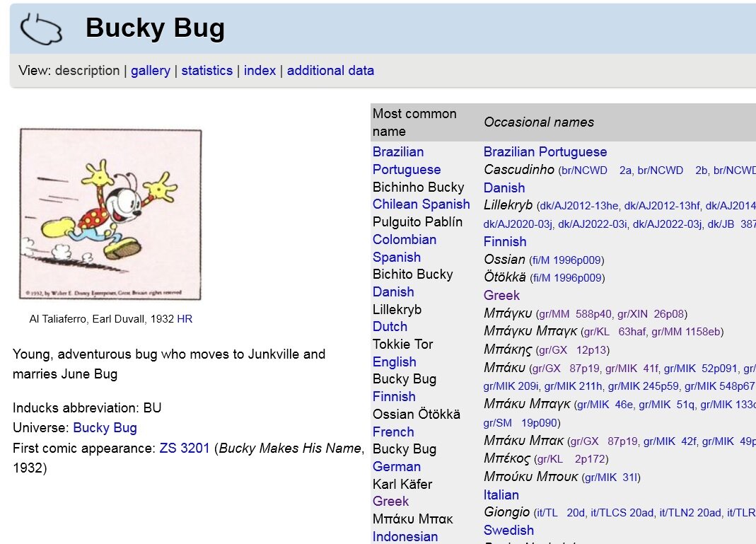Click English in the common name column

pos(394,361)
